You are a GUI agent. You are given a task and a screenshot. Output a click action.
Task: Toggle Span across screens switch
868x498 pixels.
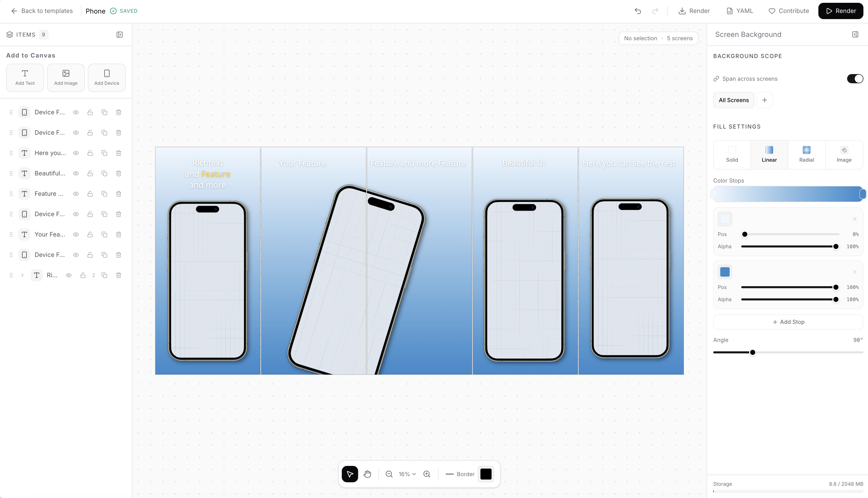point(855,79)
